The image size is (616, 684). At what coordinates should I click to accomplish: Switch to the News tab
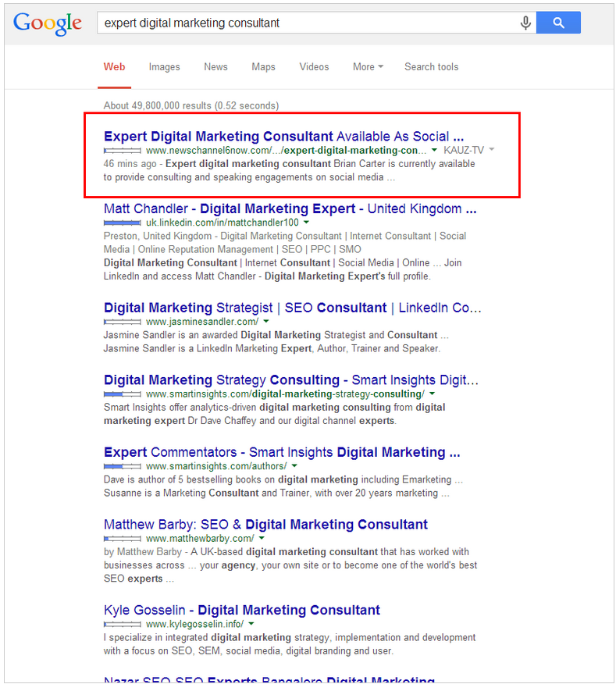pos(215,67)
